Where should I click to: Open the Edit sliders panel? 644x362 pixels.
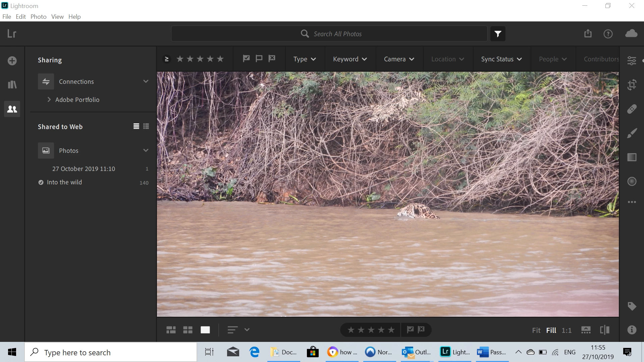coord(632,60)
